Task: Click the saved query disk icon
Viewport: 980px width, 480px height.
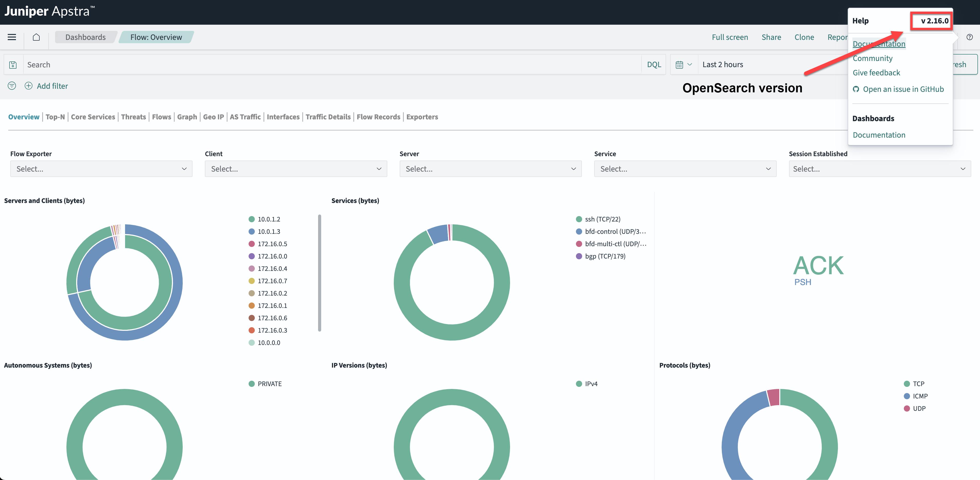Action: [x=13, y=65]
